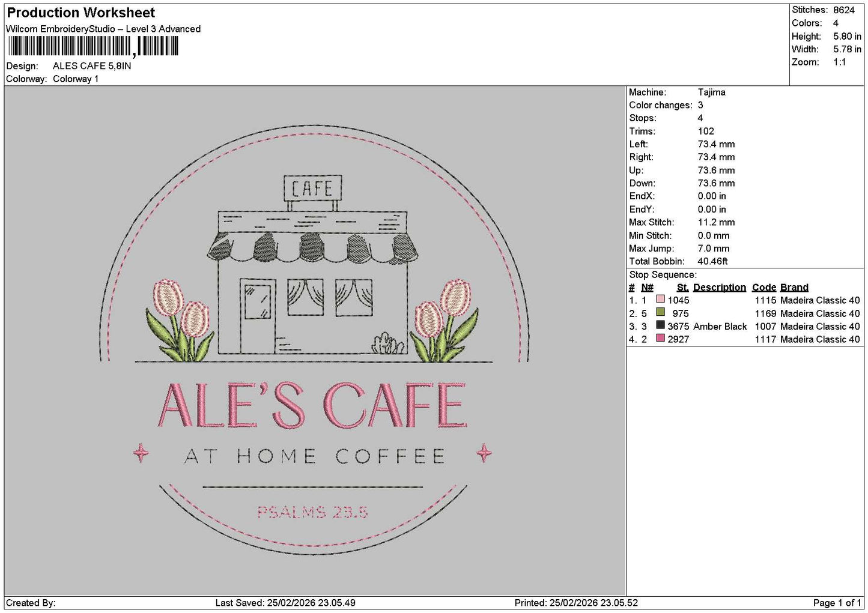Click the embroidery design preview image
The width and height of the screenshot is (868, 613).
pos(315,340)
